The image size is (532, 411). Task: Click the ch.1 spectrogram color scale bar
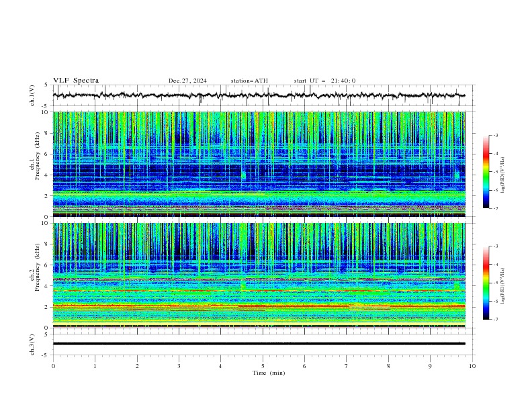point(486,171)
